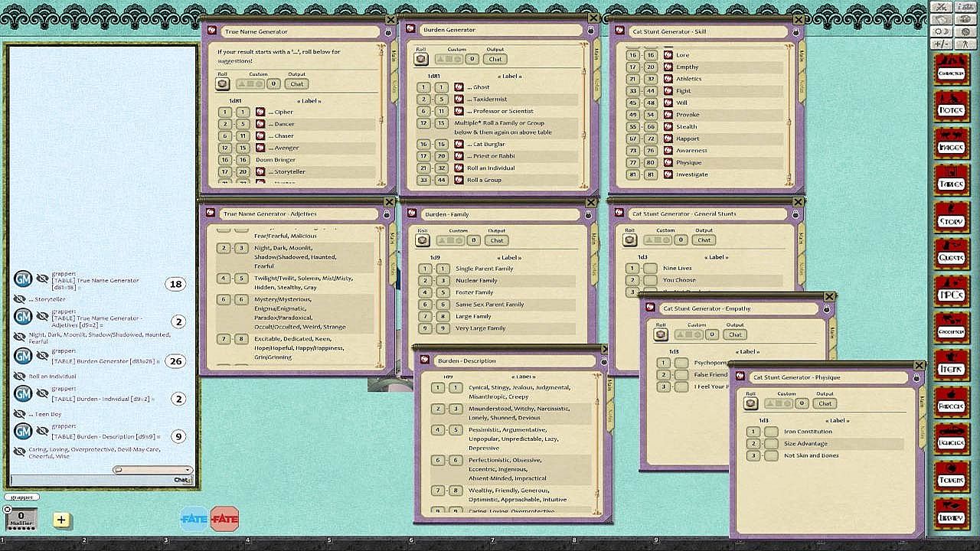Toggle lock on Burden Generator window

591,30
